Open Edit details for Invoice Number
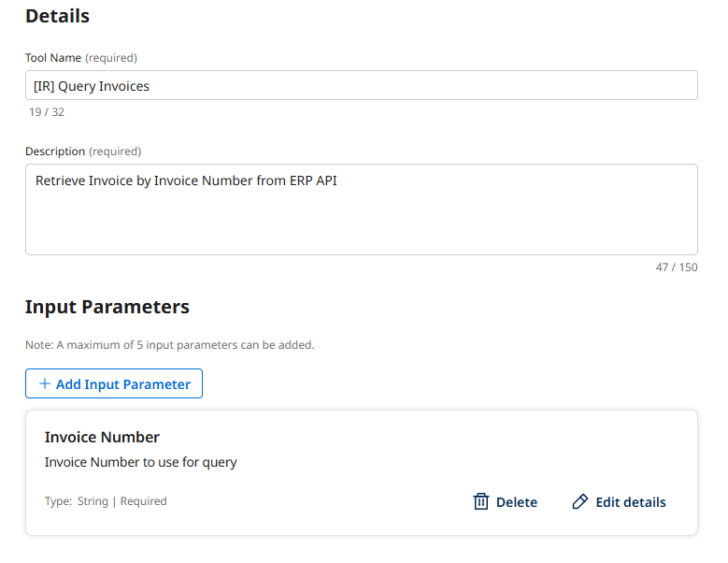 (619, 502)
